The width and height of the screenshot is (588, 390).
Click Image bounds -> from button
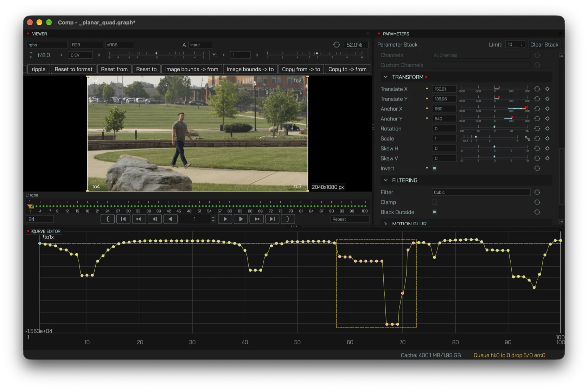pos(192,69)
